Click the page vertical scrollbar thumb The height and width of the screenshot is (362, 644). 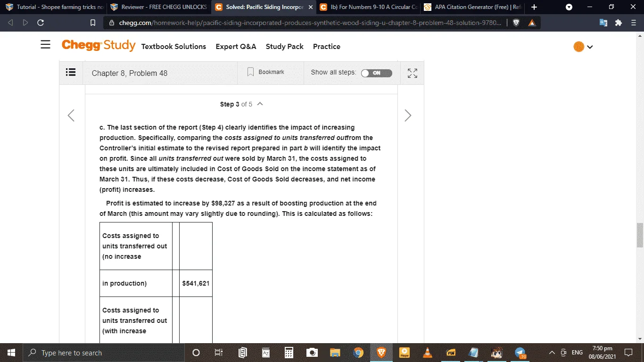(640, 235)
